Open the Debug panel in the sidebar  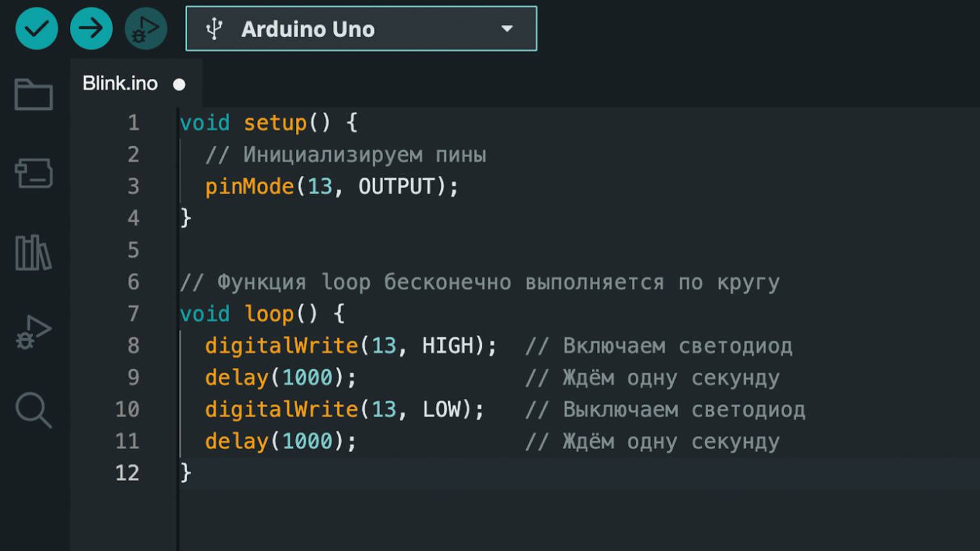point(34,332)
